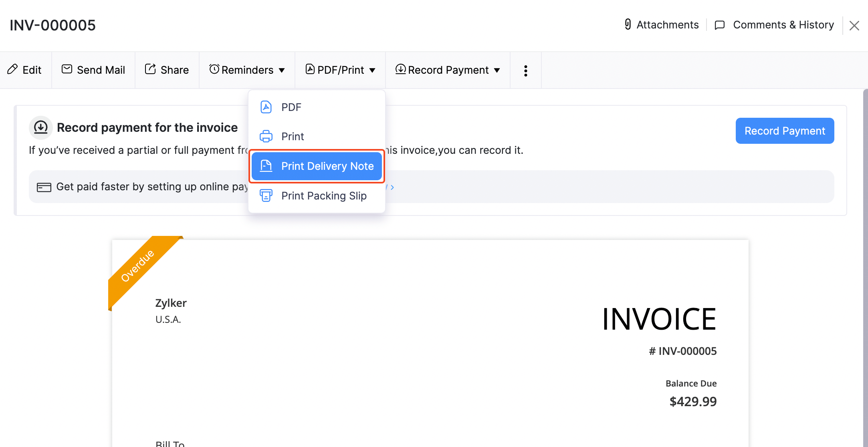Viewport: 868px width, 447px height.
Task: Click the blue Record Payment button
Action: (x=784, y=131)
